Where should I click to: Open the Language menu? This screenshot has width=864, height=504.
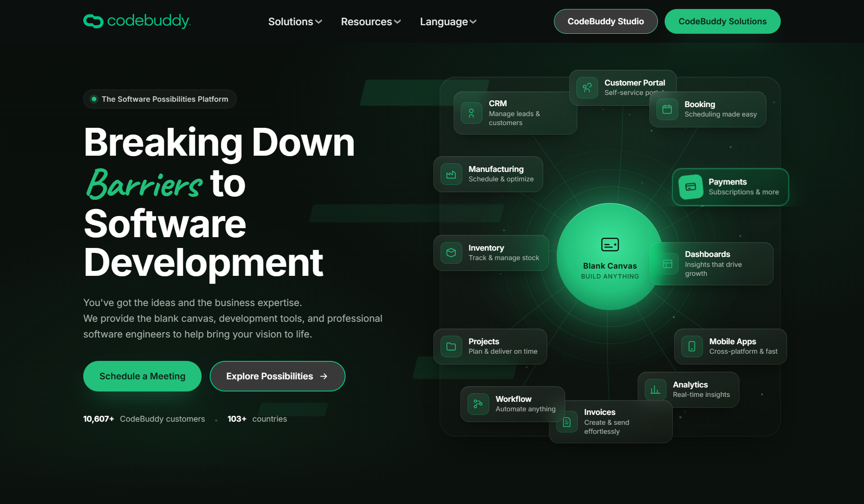click(x=448, y=22)
